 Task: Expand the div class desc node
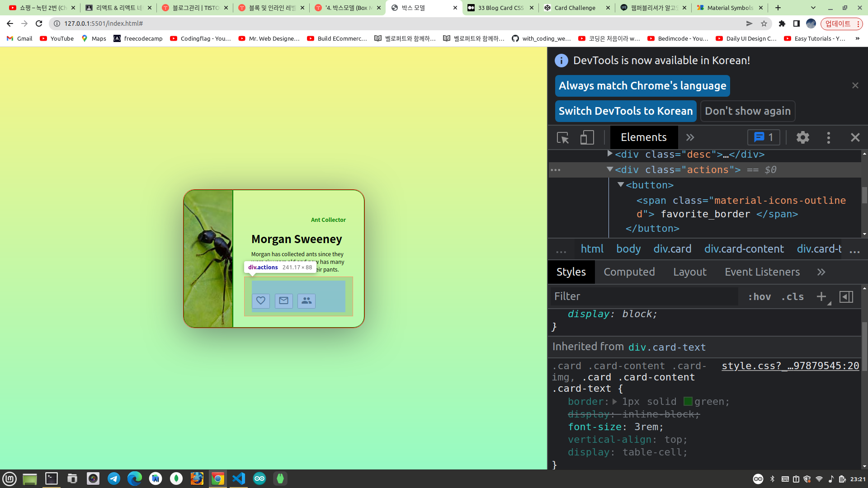click(610, 154)
